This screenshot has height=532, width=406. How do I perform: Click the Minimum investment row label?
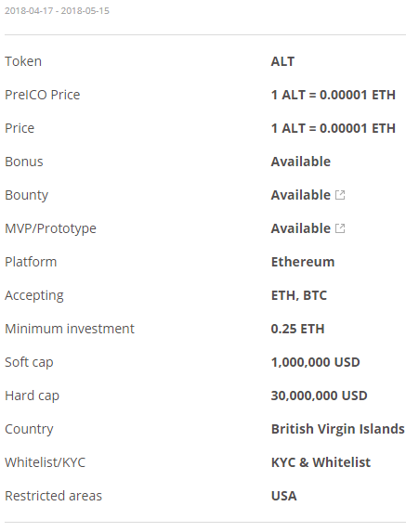(70, 329)
